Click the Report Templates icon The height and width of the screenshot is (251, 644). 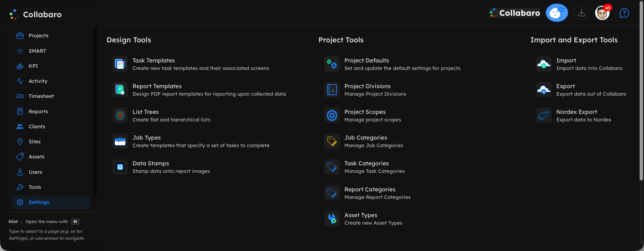click(120, 90)
